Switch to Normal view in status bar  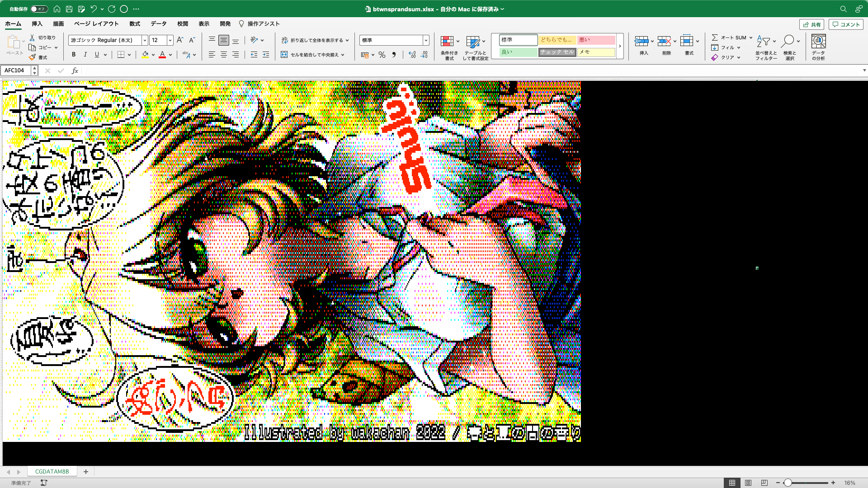(x=732, y=483)
